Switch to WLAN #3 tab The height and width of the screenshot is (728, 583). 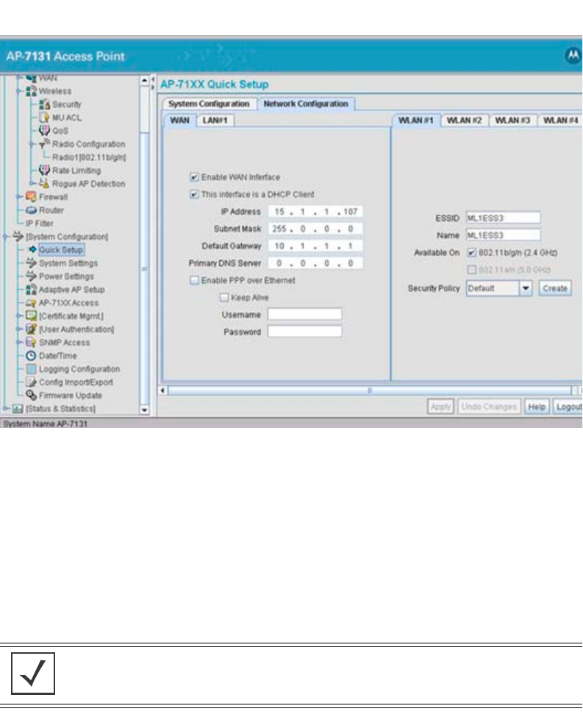tap(512, 121)
